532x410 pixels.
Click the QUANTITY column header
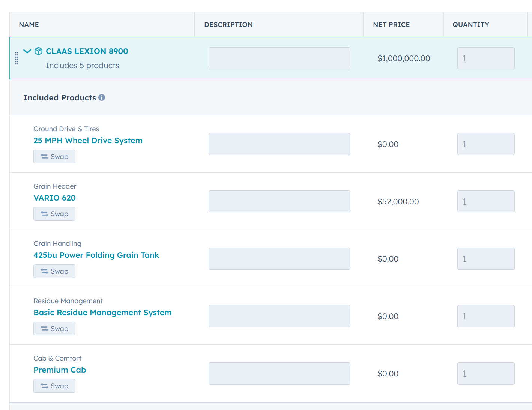[471, 24]
